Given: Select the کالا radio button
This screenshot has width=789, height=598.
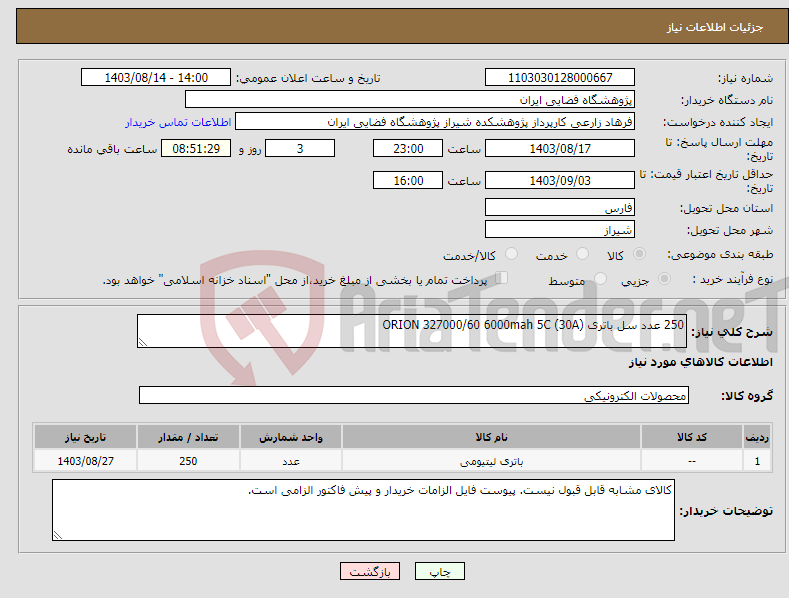Looking at the screenshot, I should point(639,254).
